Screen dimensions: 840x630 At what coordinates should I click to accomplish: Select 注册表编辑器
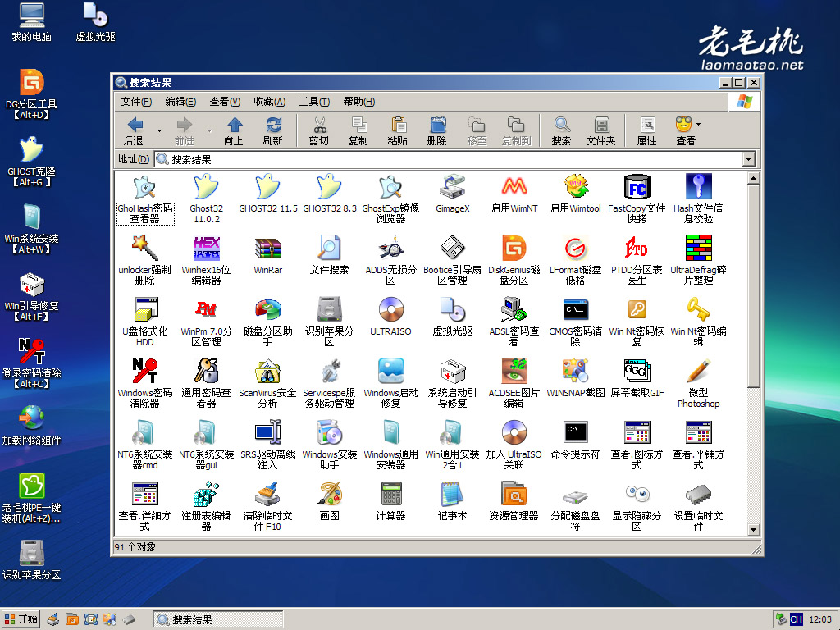[x=206, y=507]
